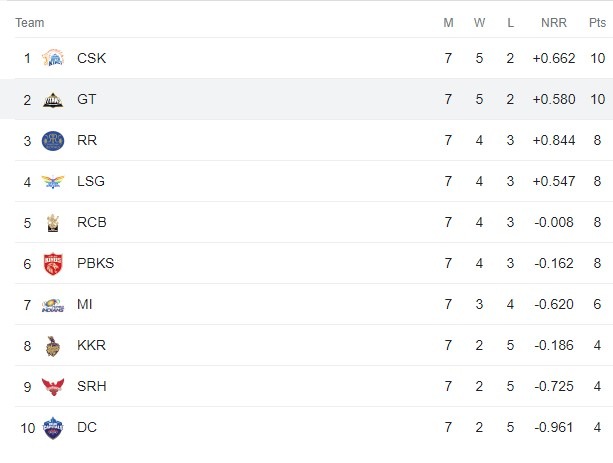Click the KKR team logo

tap(53, 346)
